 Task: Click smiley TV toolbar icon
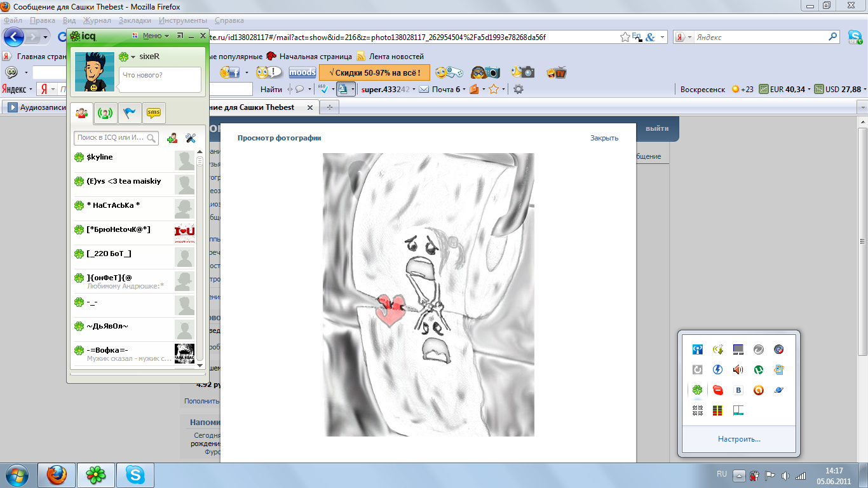(x=557, y=72)
